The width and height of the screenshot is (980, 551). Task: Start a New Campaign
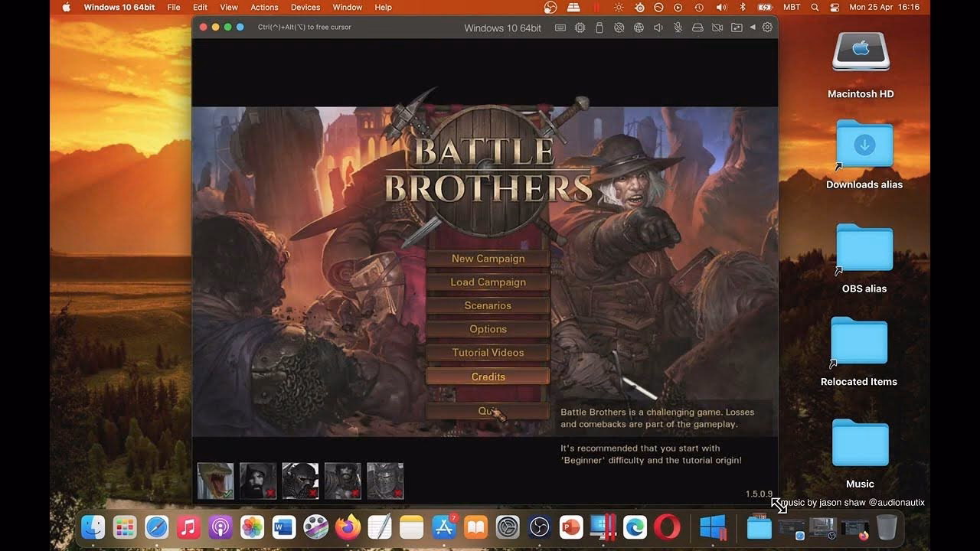click(488, 259)
